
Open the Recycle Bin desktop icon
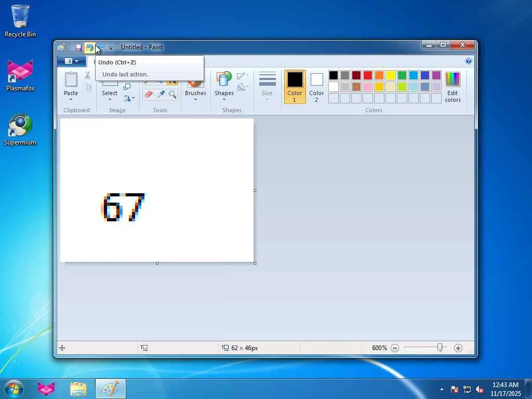(x=20, y=20)
